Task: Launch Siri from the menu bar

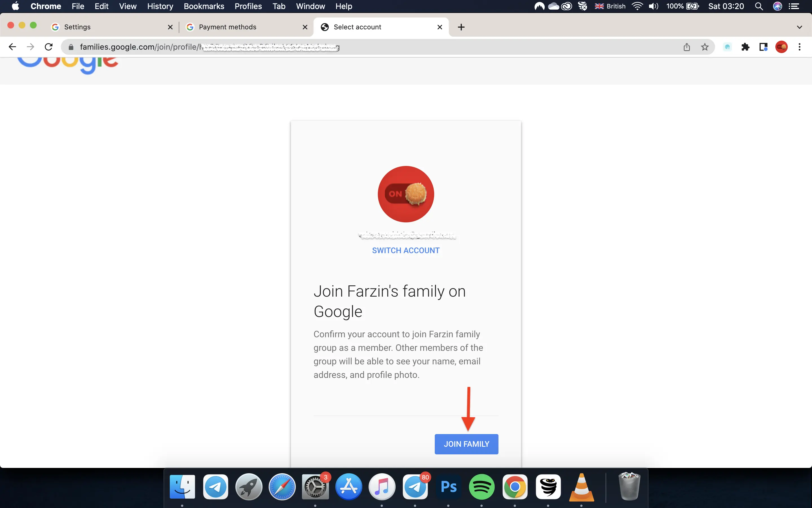Action: pos(777,6)
